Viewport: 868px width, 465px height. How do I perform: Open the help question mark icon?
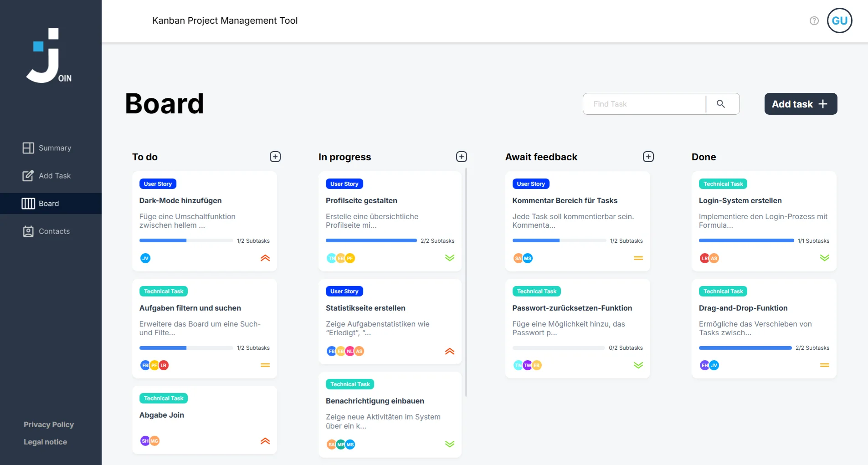point(814,20)
